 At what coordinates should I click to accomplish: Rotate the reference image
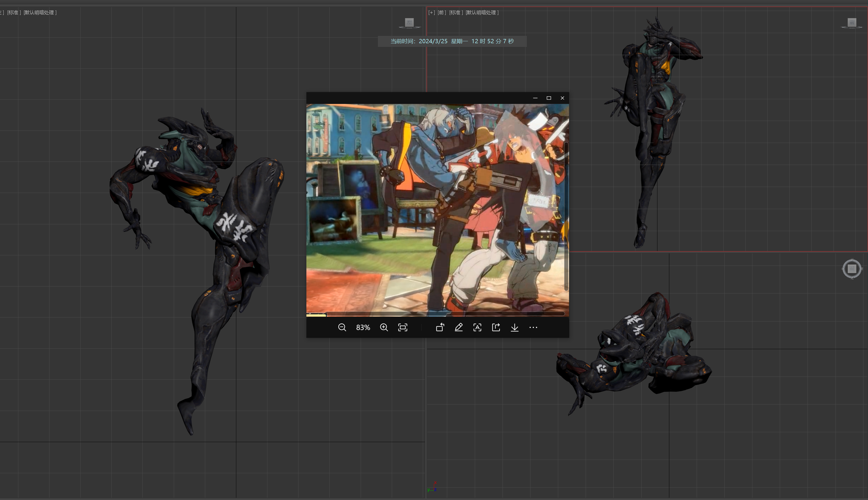click(440, 327)
